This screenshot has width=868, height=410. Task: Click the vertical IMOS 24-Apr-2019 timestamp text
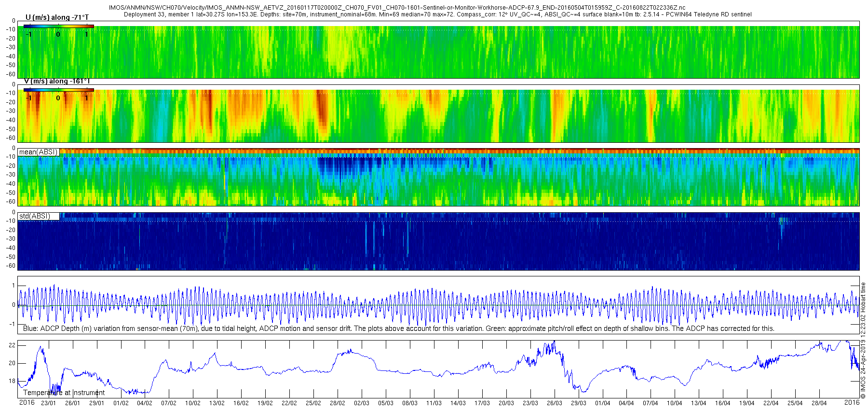click(x=863, y=340)
